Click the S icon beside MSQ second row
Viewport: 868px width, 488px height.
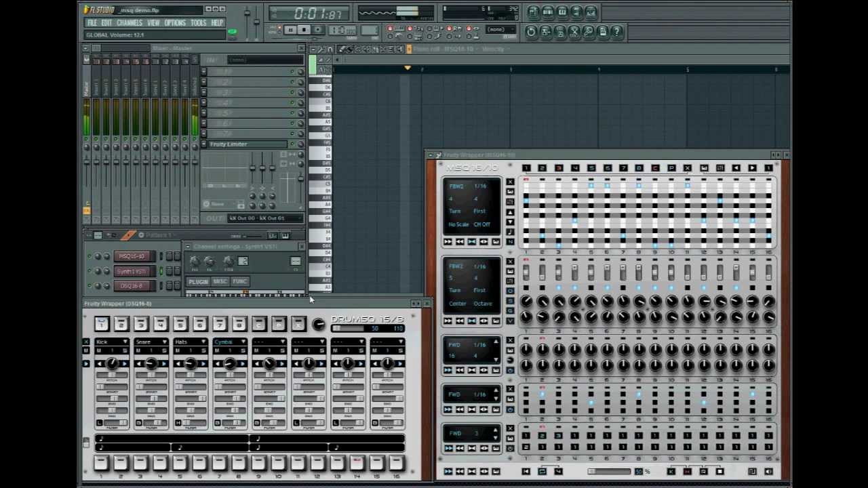coord(510,301)
